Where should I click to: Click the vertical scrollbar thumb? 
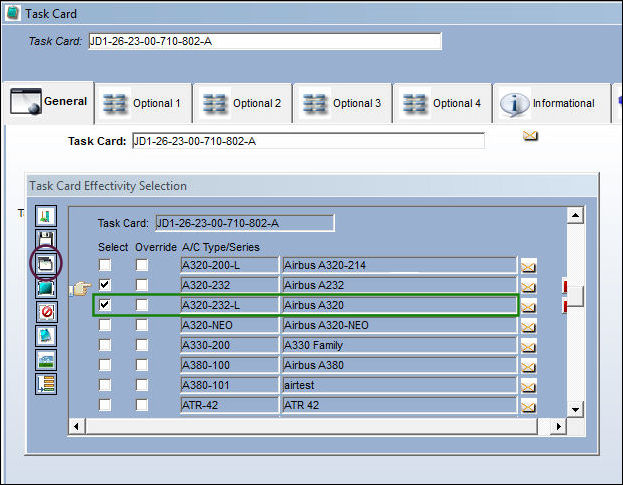pos(575,296)
